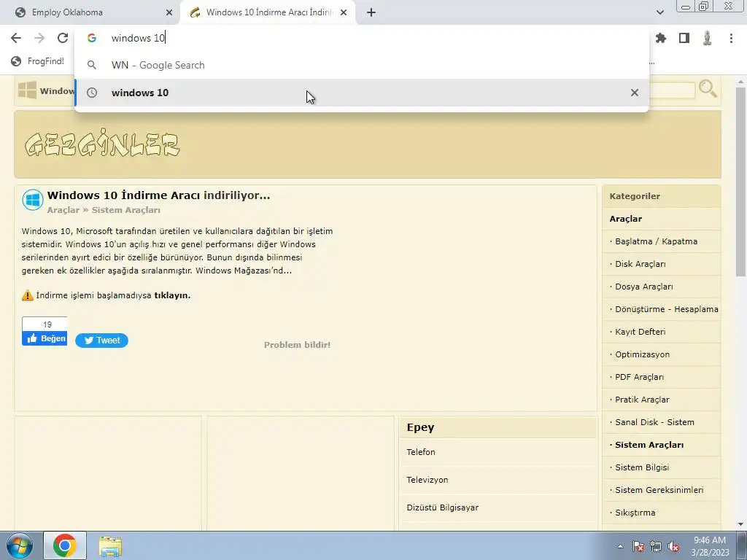This screenshot has height=560, width=747.
Task: Click the browser forward arrow
Action: (39, 38)
